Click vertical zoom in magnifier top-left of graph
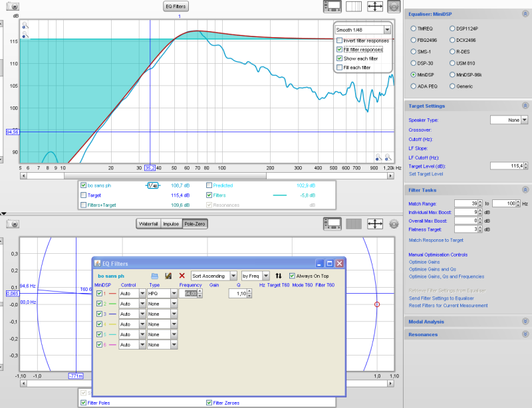Screen dimensions: 532x408 coord(25,25)
